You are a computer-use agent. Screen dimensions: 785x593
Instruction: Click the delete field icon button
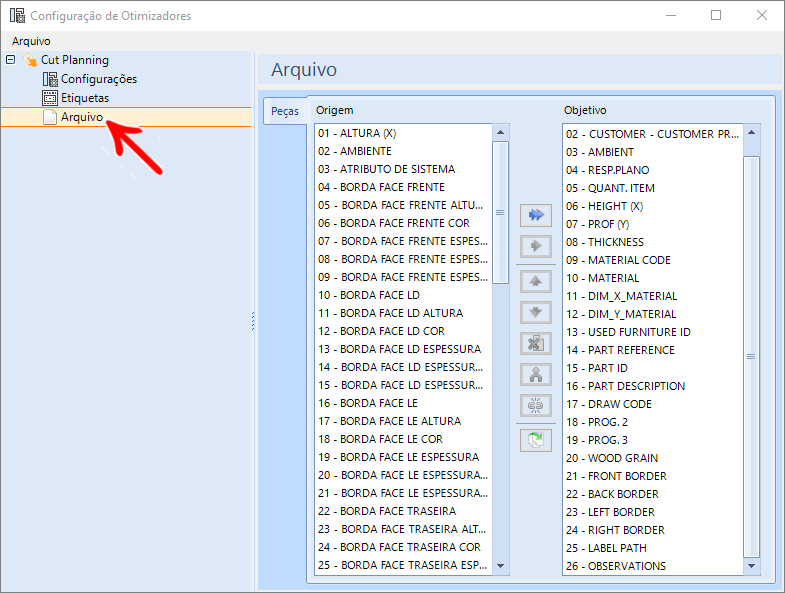tap(536, 344)
